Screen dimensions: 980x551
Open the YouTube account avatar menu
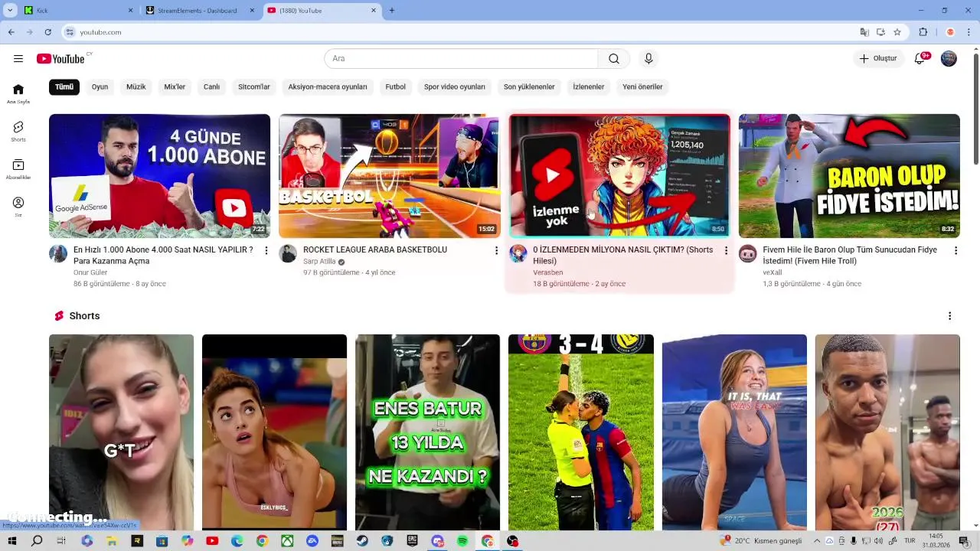[x=949, y=59]
